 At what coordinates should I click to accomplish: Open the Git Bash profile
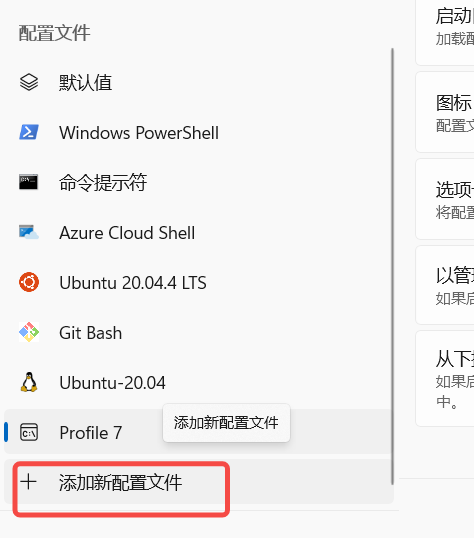pyautogui.click(x=198, y=332)
